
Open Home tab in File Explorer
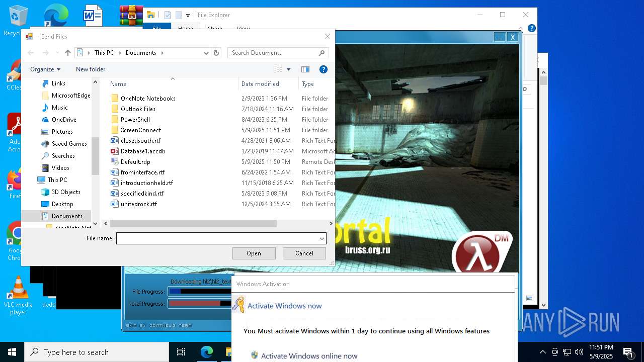185,29
